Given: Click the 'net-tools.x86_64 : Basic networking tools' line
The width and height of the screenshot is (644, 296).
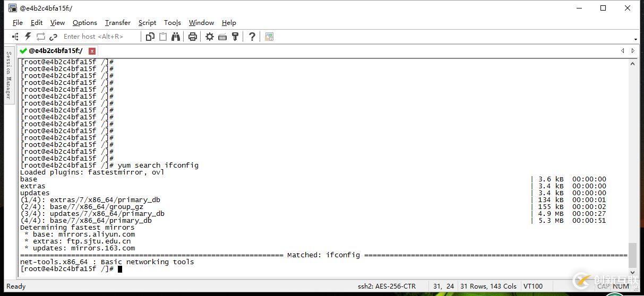Looking at the screenshot, I should click(107, 262).
